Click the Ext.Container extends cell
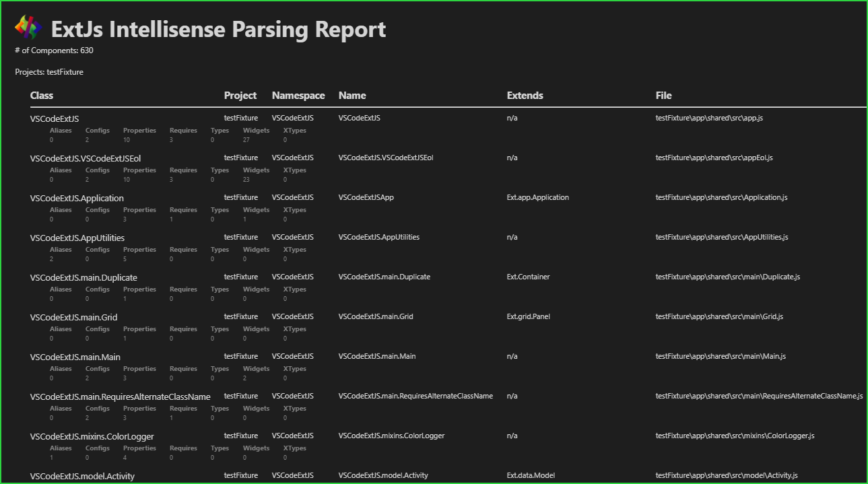868x484 pixels. click(x=529, y=277)
